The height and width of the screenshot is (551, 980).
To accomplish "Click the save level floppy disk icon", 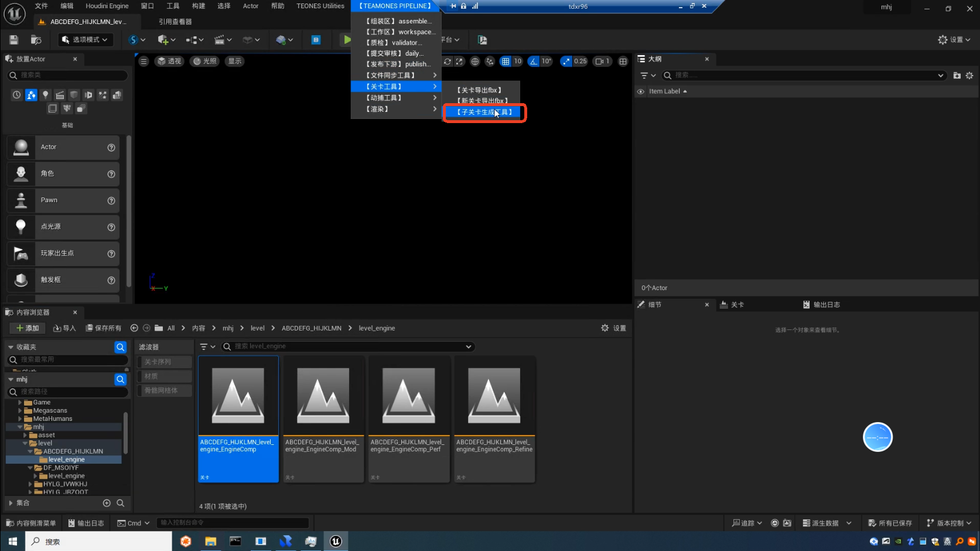I will coord(13,40).
